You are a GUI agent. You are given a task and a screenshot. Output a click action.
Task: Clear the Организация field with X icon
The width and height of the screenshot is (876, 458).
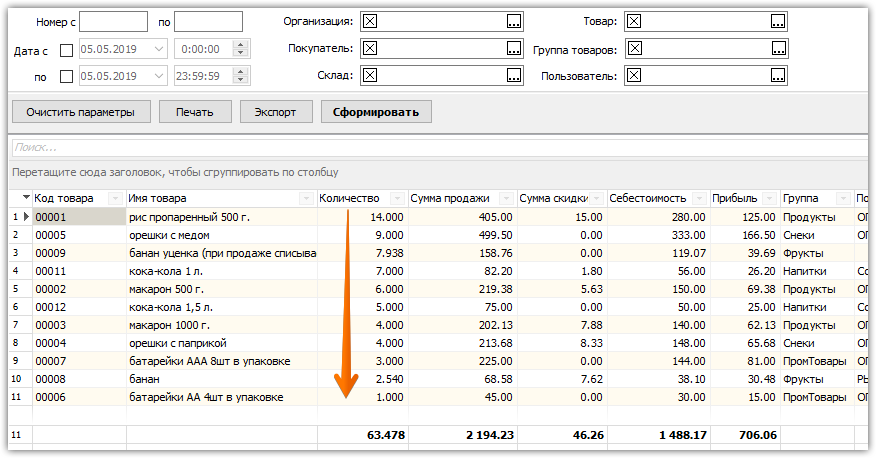click(370, 22)
